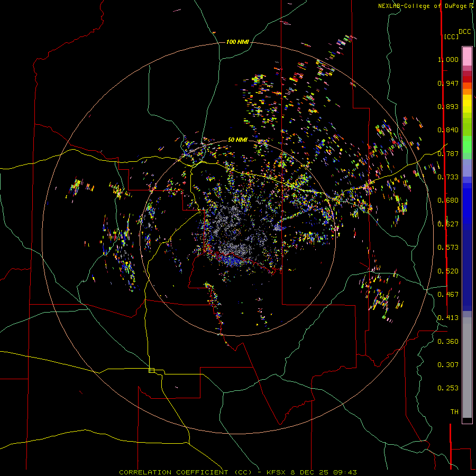This screenshot has height=476, width=476.
Task: Click the 0.787 scale value
Action: (448, 153)
